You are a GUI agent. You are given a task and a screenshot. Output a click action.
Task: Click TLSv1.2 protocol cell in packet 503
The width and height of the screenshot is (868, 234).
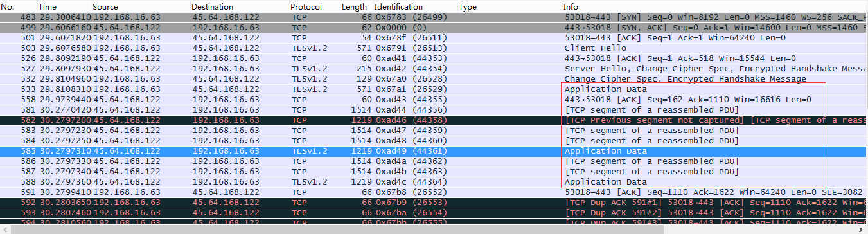[x=309, y=48]
